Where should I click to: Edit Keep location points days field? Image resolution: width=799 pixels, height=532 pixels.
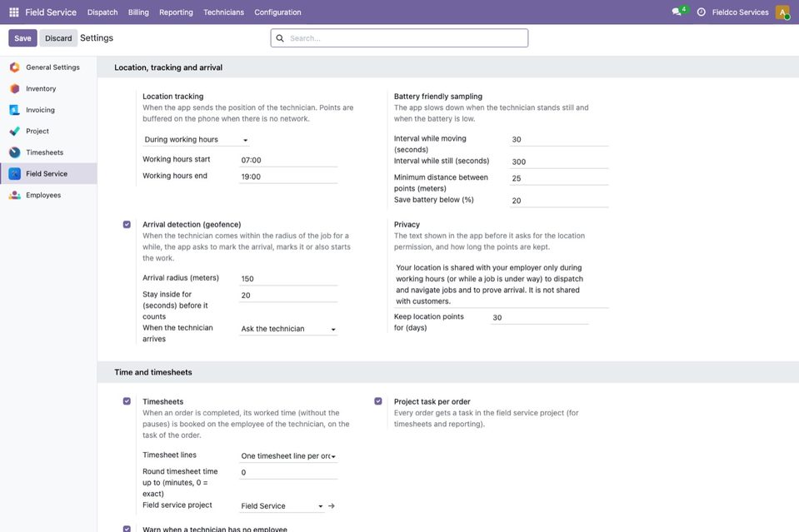tap(540, 318)
